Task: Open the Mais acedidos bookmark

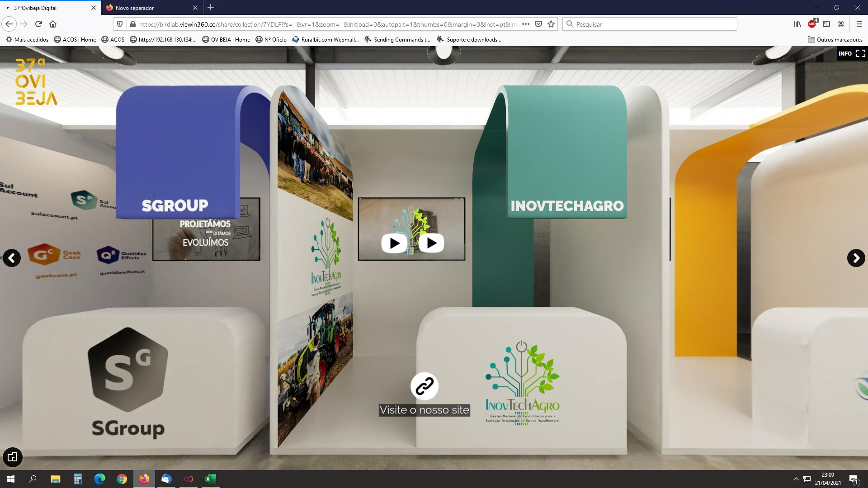Action: tap(27, 39)
